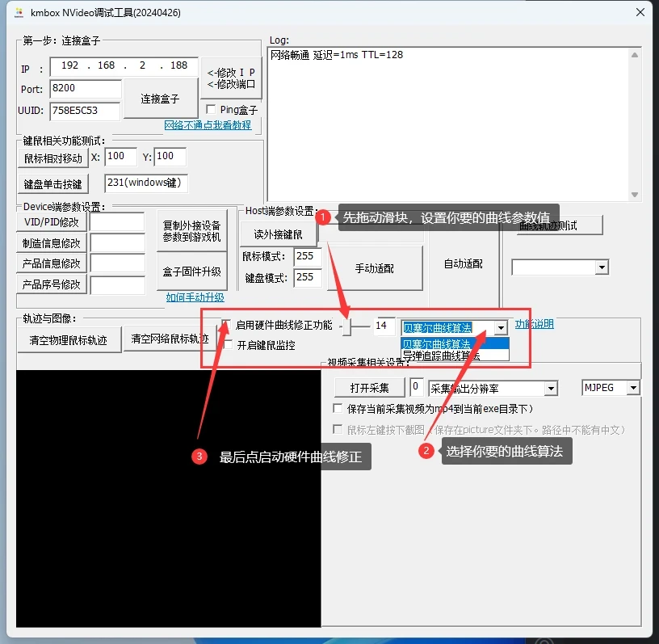Click the input field beside VID/PID修改

click(x=117, y=221)
